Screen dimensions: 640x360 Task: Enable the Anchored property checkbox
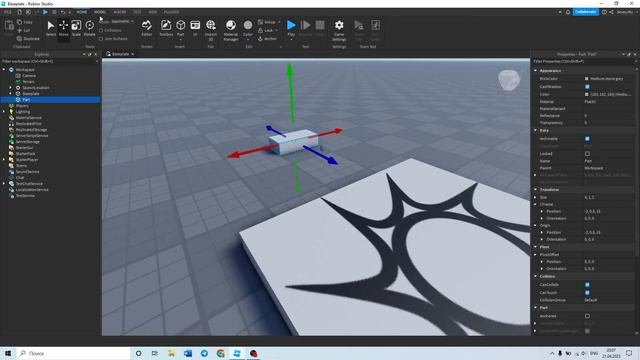point(587,316)
